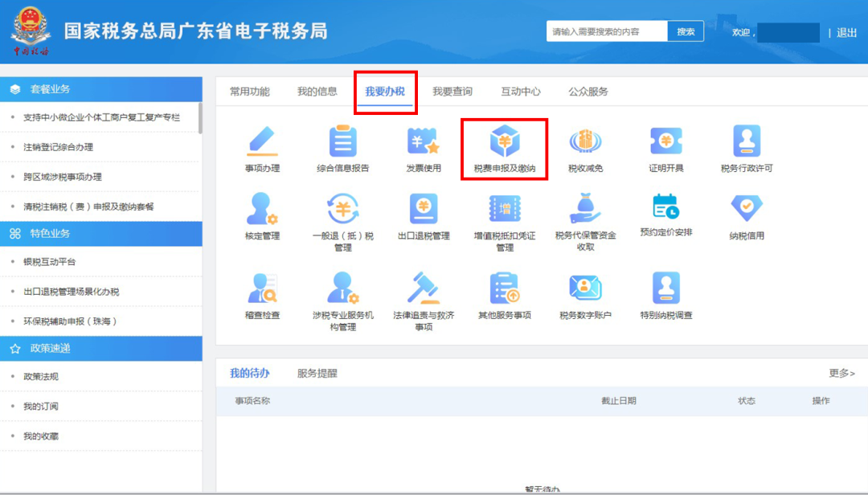Open 银税互动平台 in sidebar
Image resolution: width=868 pixels, height=495 pixels.
click(x=49, y=262)
